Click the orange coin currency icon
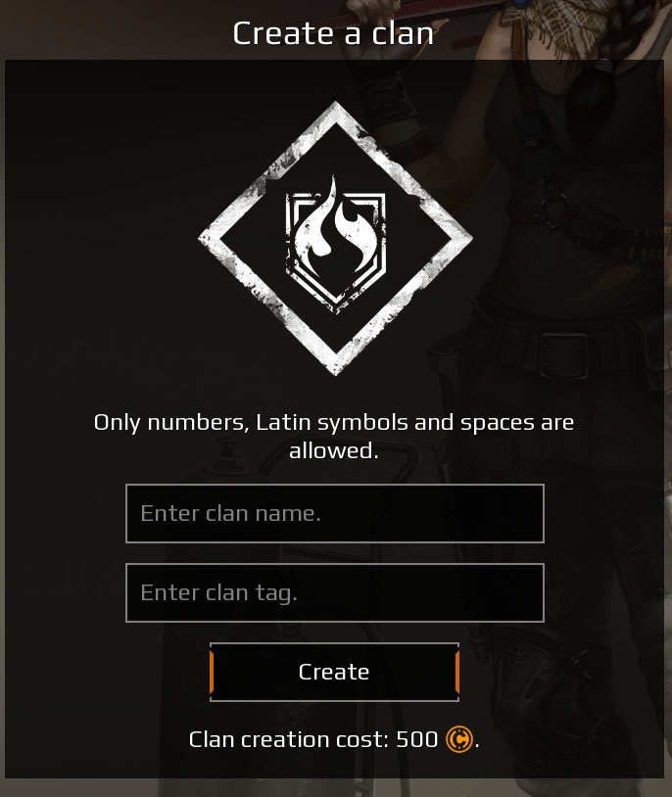The width and height of the screenshot is (672, 797). [x=458, y=739]
